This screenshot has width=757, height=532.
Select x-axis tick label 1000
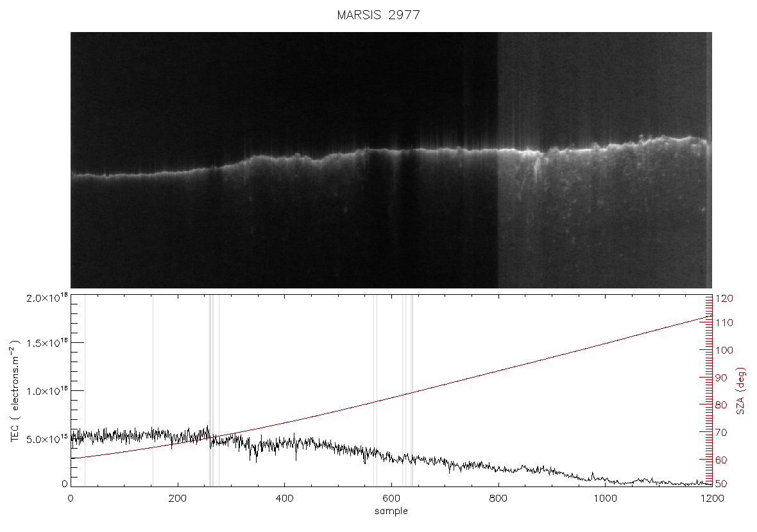[605, 498]
